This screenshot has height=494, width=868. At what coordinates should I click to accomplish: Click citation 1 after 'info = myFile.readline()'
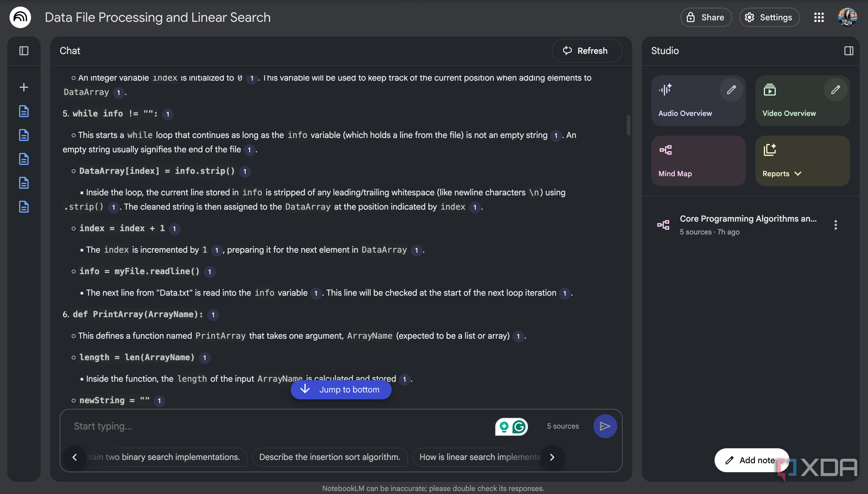[210, 272]
